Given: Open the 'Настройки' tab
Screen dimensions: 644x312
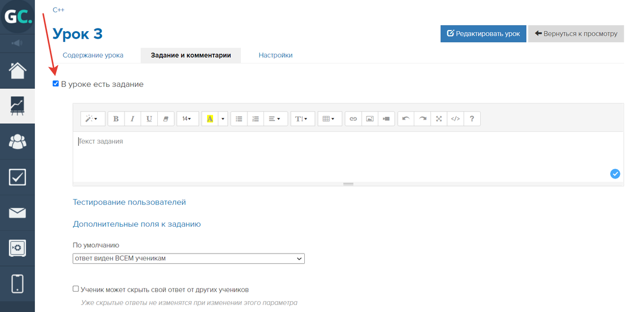Looking at the screenshot, I should 275,55.
